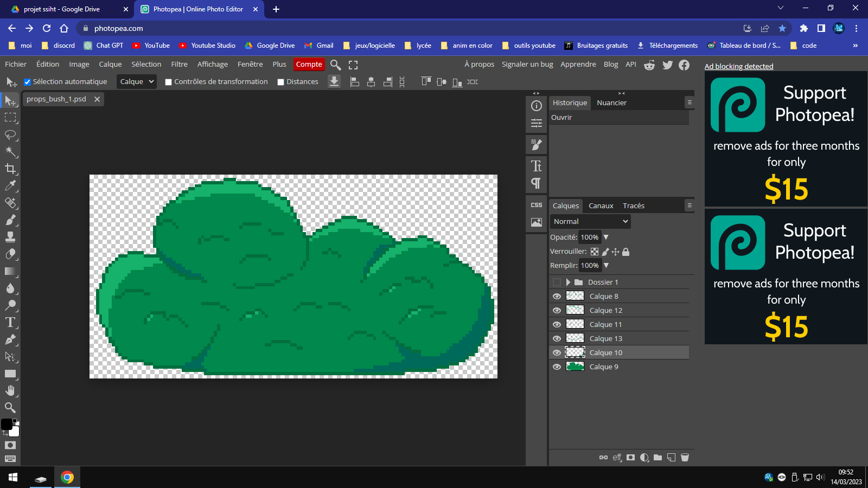Click the red Compte button
This screenshot has height=488, width=868.
pos(309,64)
